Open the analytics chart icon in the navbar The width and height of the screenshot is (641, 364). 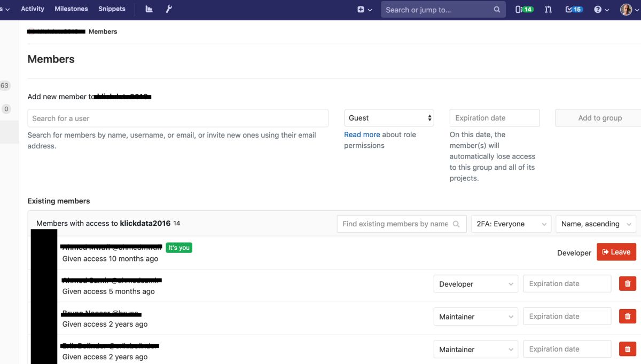[149, 9]
